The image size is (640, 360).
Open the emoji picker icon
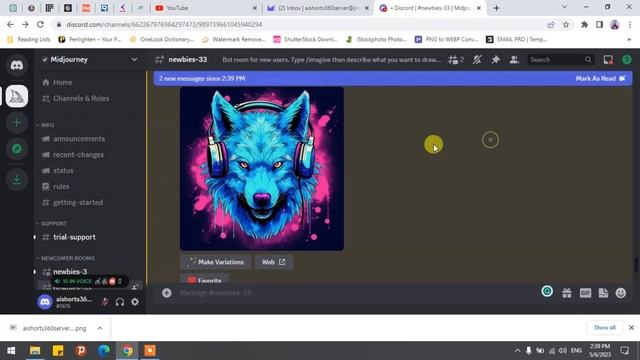621,293
